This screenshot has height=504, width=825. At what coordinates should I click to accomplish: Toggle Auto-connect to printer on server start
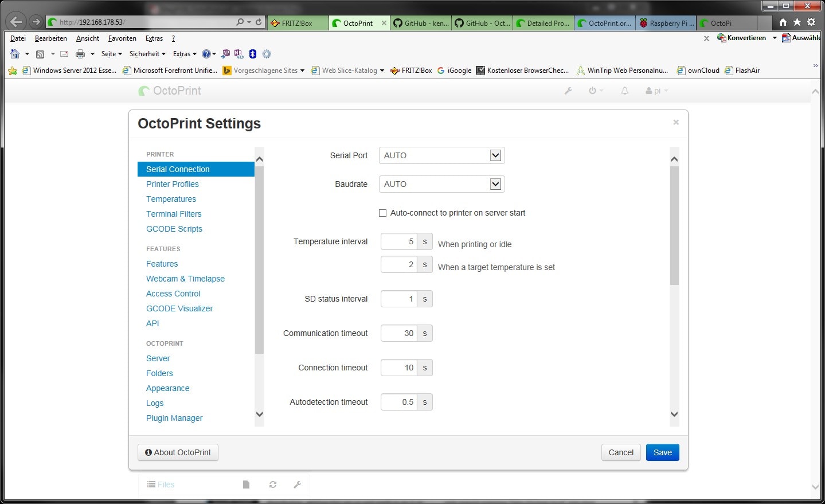382,213
